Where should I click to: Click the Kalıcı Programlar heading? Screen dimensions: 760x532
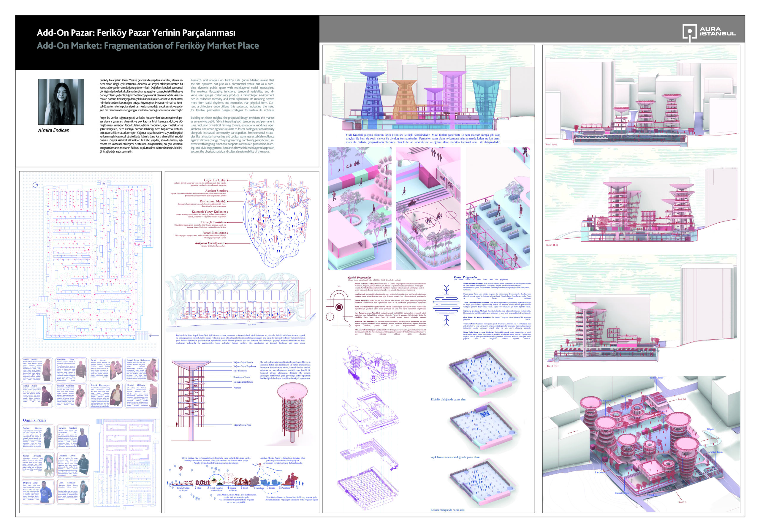tap(465, 277)
